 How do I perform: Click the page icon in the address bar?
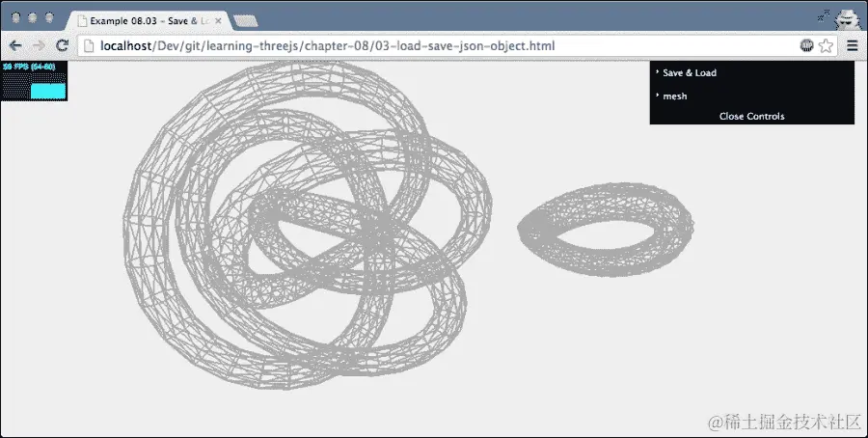89,46
